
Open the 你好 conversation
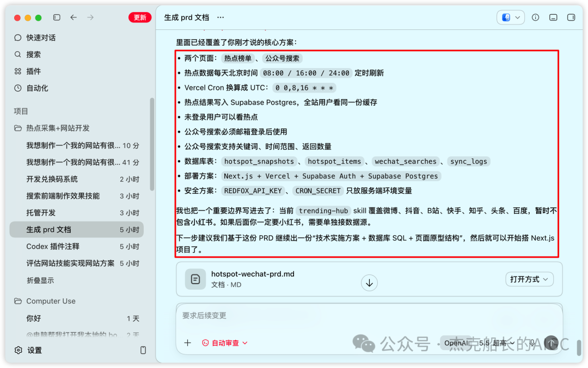pyautogui.click(x=77, y=318)
